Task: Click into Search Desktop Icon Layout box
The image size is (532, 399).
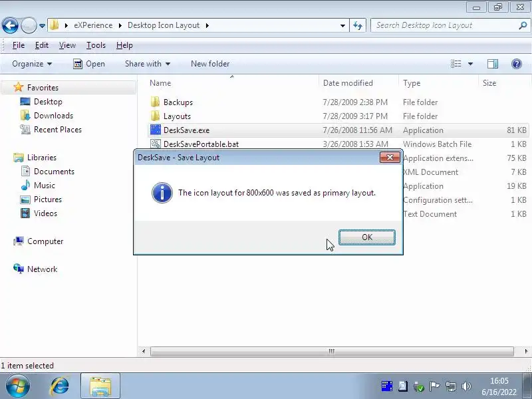Action: click(x=444, y=25)
